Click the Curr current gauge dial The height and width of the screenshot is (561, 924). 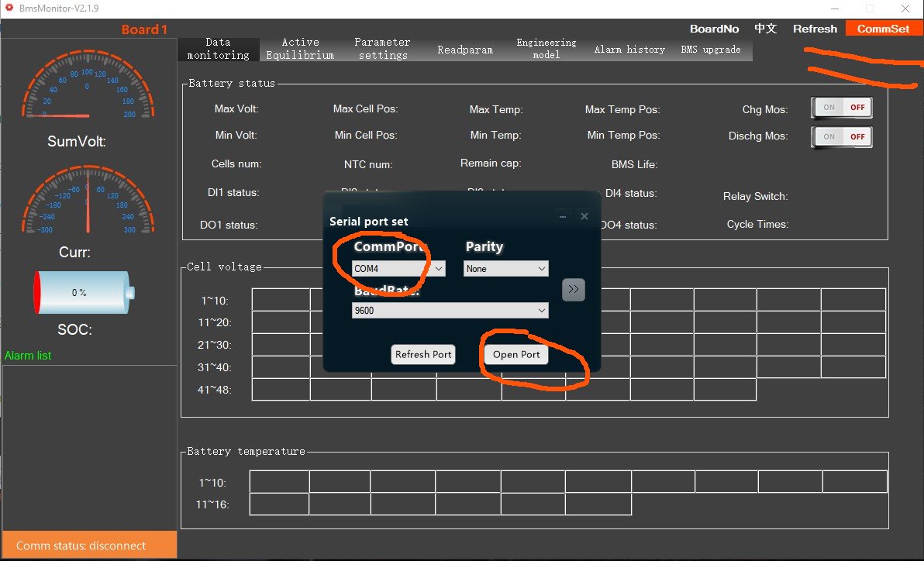(x=87, y=198)
